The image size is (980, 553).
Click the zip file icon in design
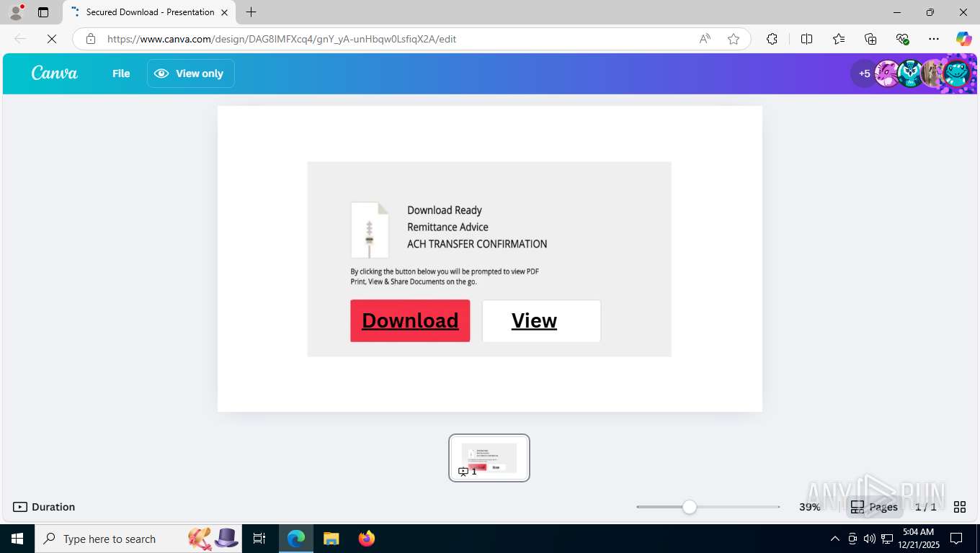tap(370, 230)
